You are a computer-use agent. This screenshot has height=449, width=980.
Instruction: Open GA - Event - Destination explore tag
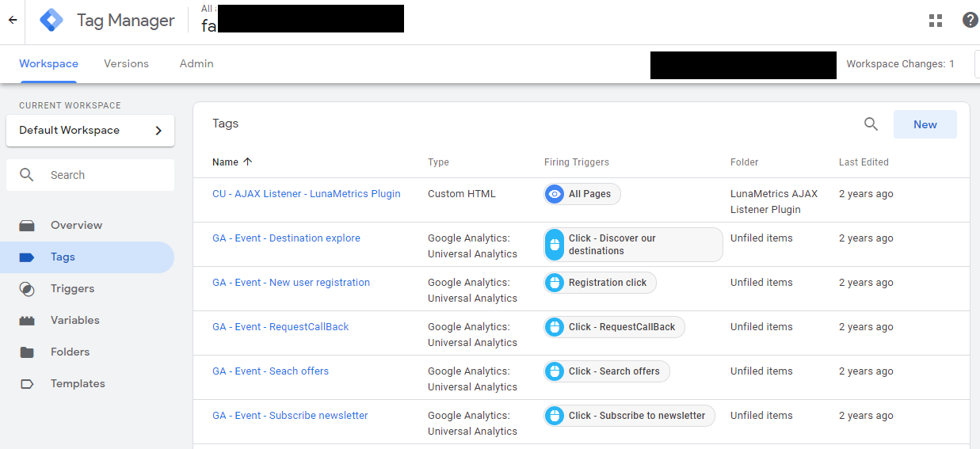coord(286,238)
